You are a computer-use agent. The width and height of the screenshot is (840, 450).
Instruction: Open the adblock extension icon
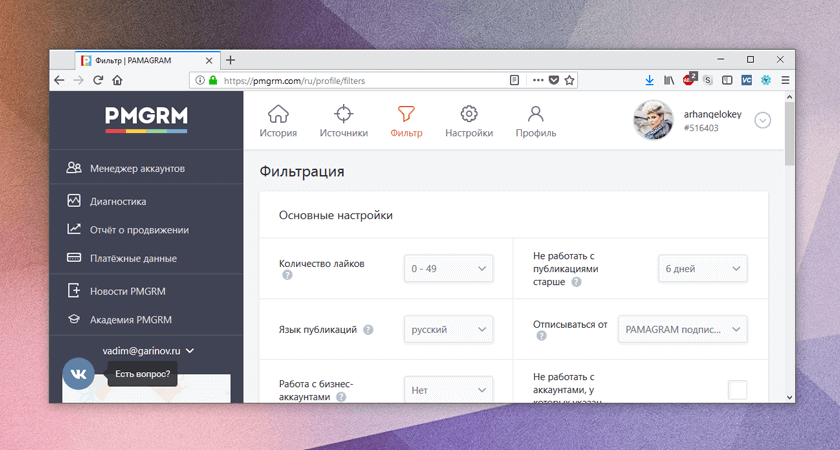coord(689,79)
